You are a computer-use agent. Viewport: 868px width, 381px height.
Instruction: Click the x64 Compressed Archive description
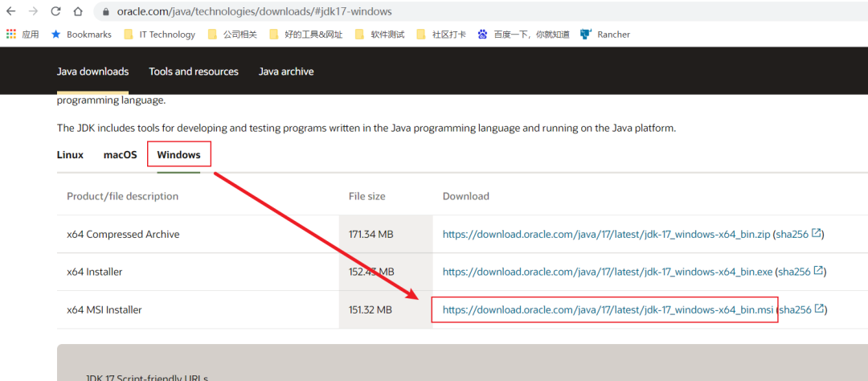tap(123, 234)
